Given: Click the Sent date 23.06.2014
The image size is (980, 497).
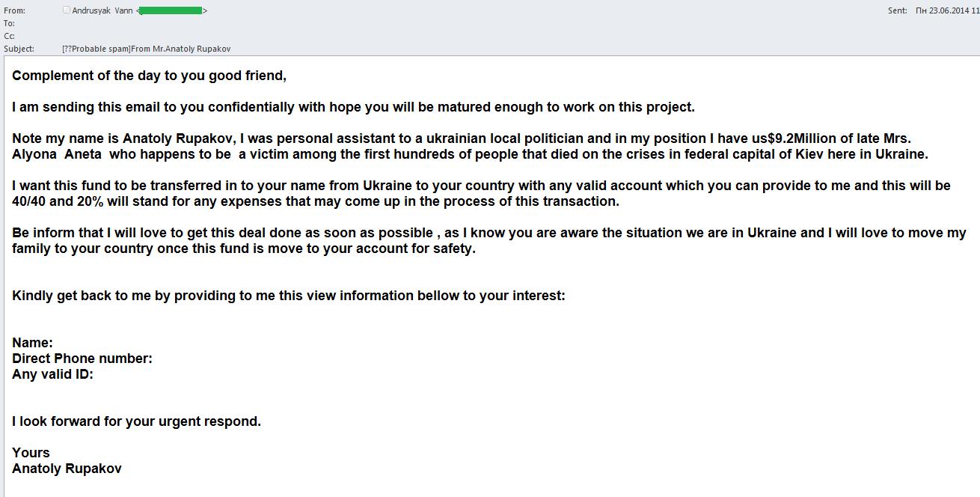Looking at the screenshot, I should point(947,10).
